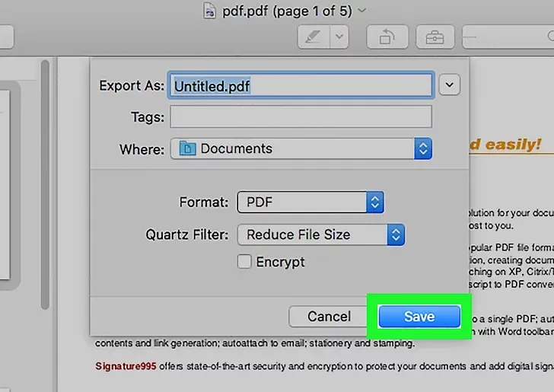Viewport: 554px width, 392px height.
Task: Click the highlight pen markup icon
Action: pos(314,37)
